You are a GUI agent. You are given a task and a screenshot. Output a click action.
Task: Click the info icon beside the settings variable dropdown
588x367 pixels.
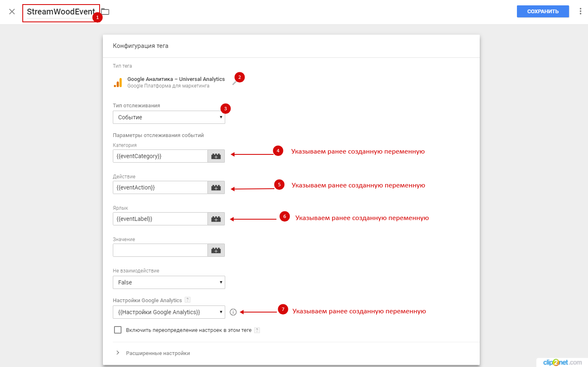click(233, 312)
